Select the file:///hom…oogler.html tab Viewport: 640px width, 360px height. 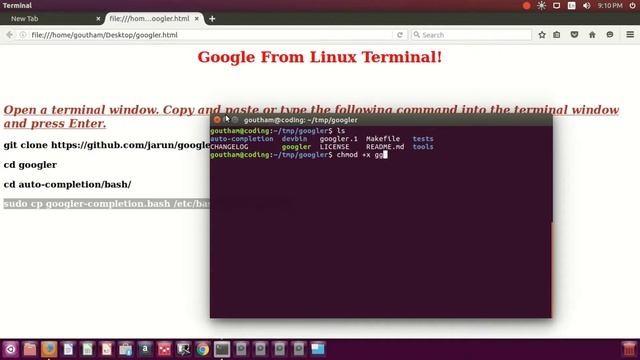(154, 19)
